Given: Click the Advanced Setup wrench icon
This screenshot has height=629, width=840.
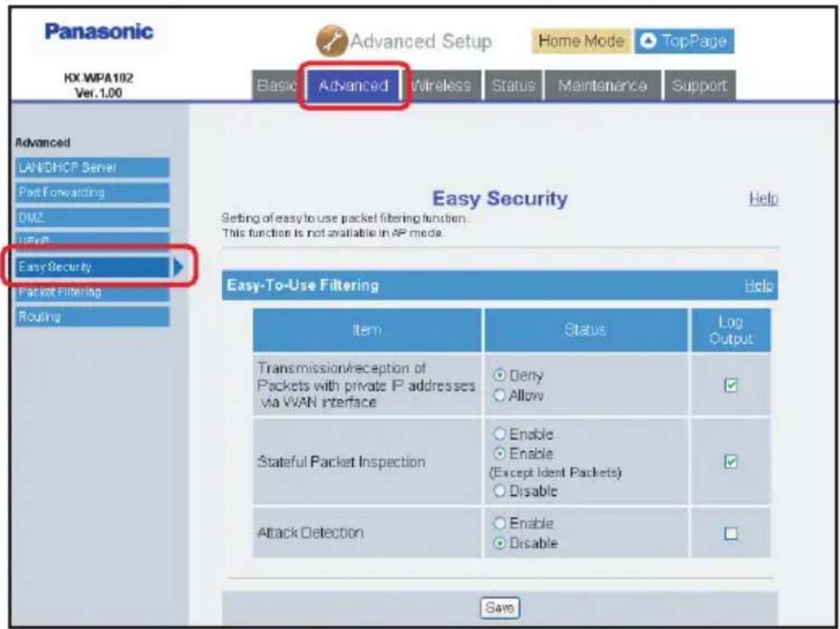Looking at the screenshot, I should pyautogui.click(x=331, y=41).
